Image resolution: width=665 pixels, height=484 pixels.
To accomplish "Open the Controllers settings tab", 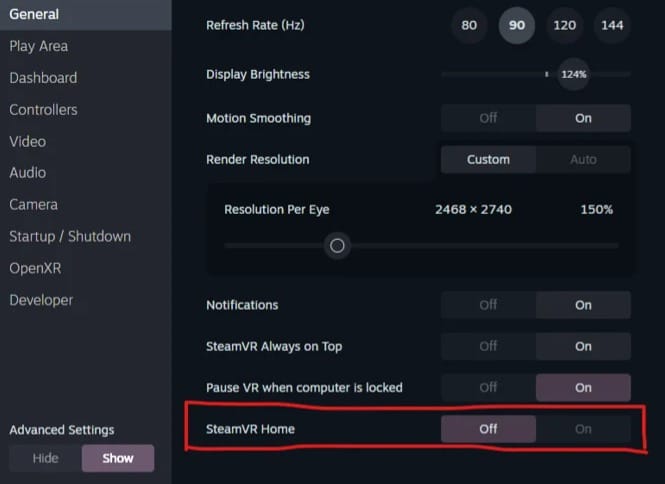I will 43,110.
